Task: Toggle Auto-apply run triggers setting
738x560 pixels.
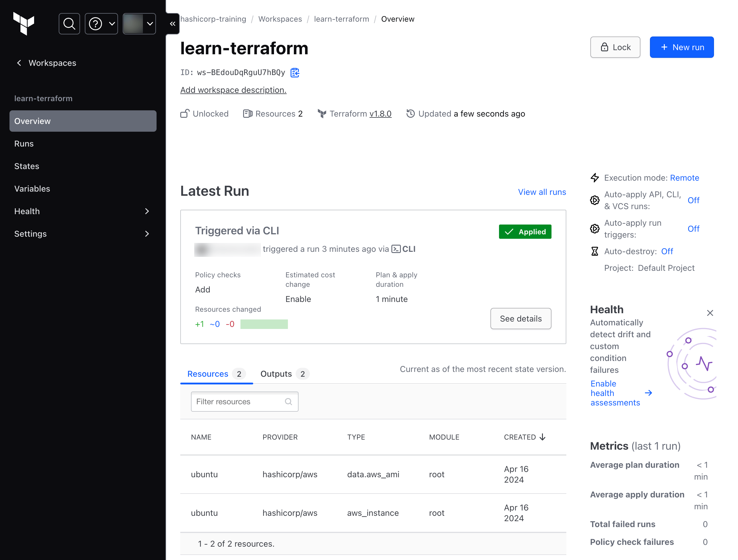Action: click(x=694, y=229)
